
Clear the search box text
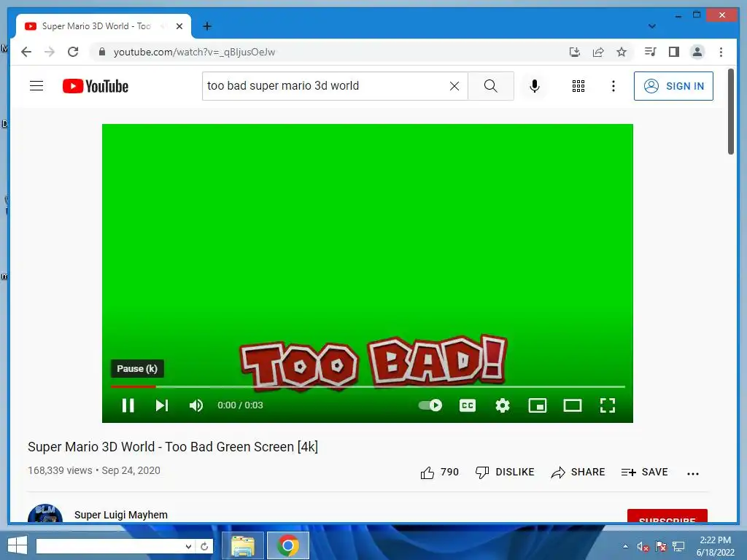pyautogui.click(x=454, y=86)
